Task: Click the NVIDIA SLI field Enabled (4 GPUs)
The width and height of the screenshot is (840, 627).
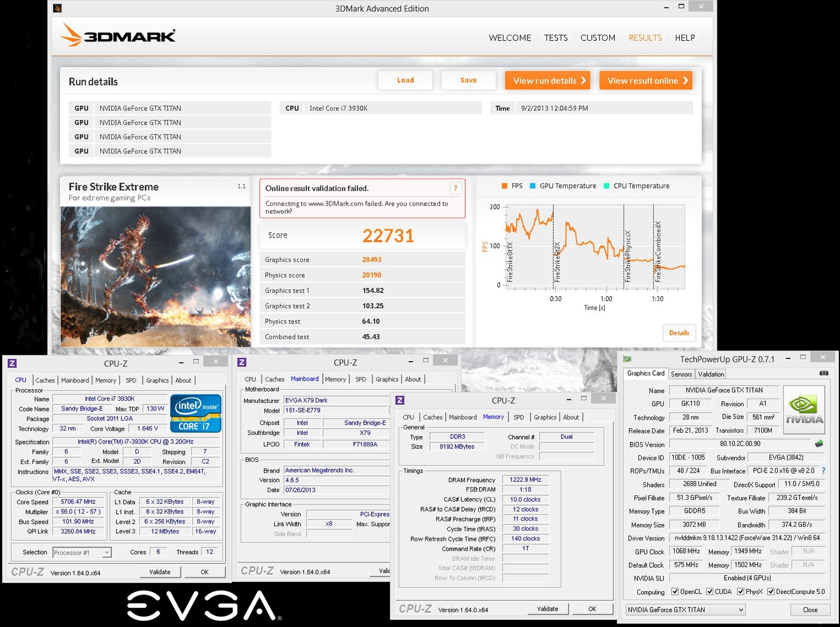Action: pos(748,578)
